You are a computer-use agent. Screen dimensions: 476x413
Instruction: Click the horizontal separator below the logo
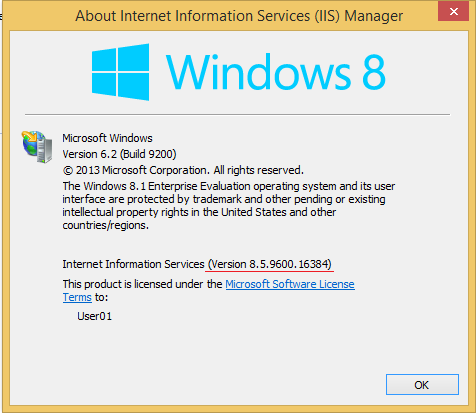pos(237,114)
